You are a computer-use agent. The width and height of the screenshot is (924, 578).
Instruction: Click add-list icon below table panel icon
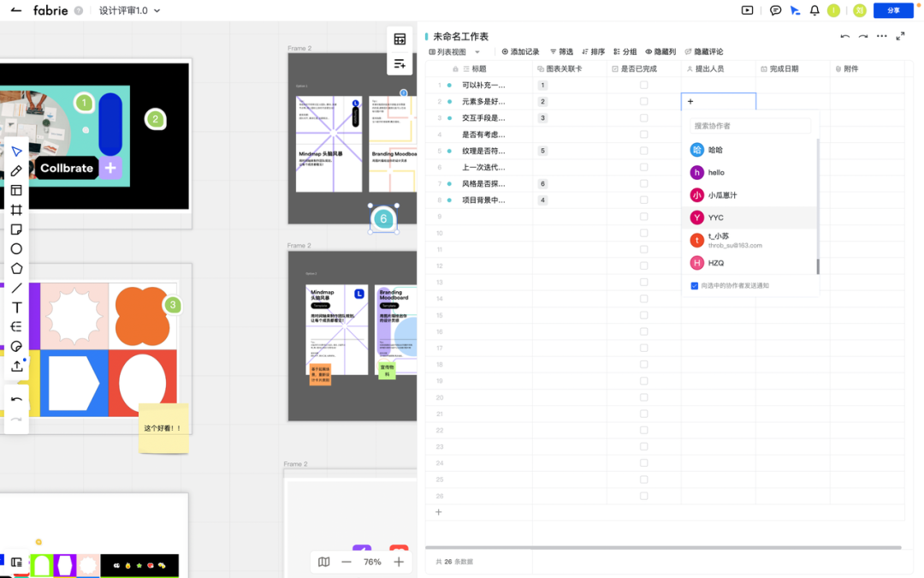(400, 63)
